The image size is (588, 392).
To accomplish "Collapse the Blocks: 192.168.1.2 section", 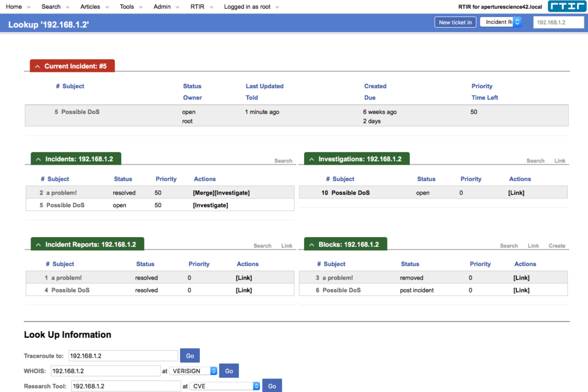I will coord(312,245).
